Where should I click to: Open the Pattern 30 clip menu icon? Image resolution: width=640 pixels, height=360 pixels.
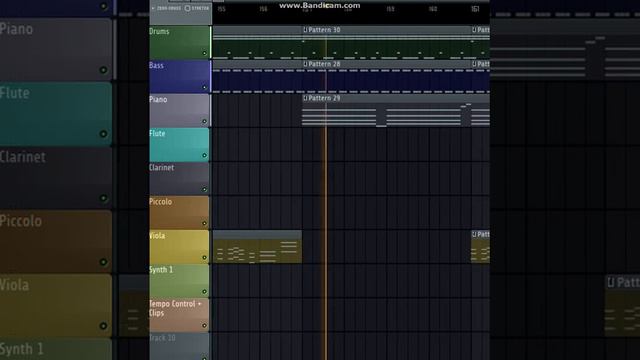pos(305,30)
